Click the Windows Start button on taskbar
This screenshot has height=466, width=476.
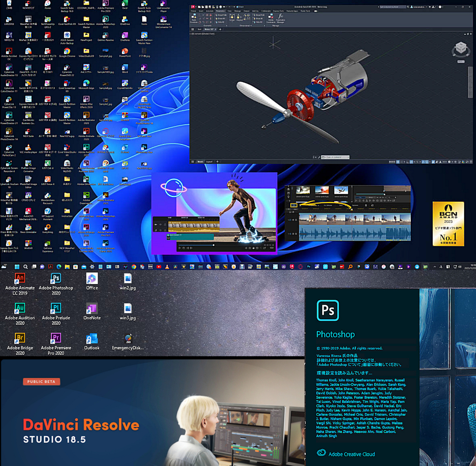(x=16, y=266)
